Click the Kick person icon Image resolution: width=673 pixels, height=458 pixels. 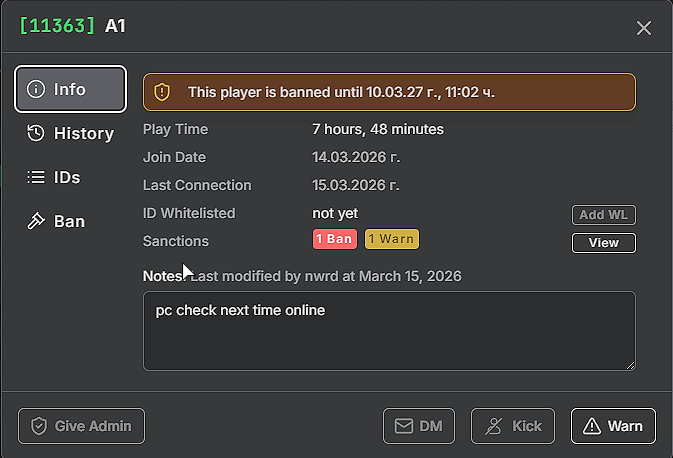tap(494, 426)
